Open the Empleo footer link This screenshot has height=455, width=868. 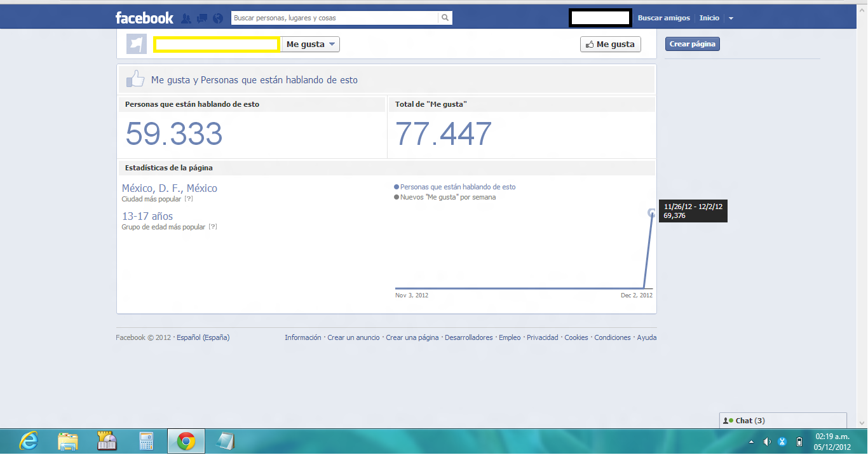510,337
